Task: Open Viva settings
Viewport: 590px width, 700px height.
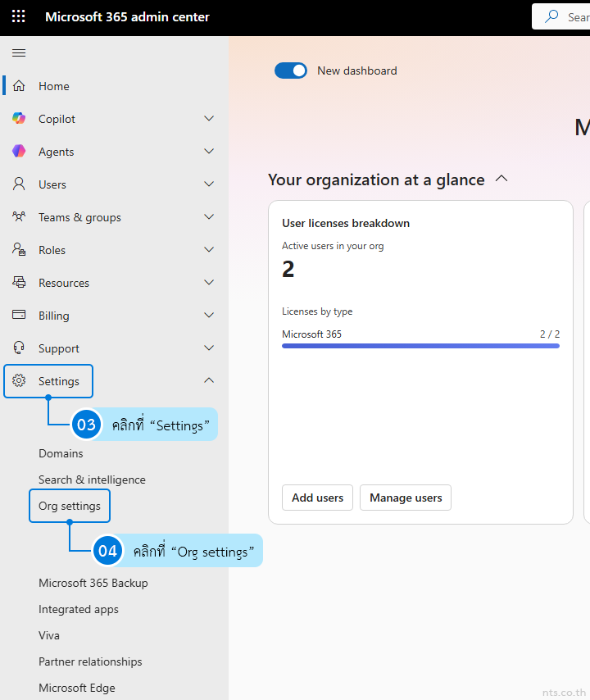Action: point(49,635)
